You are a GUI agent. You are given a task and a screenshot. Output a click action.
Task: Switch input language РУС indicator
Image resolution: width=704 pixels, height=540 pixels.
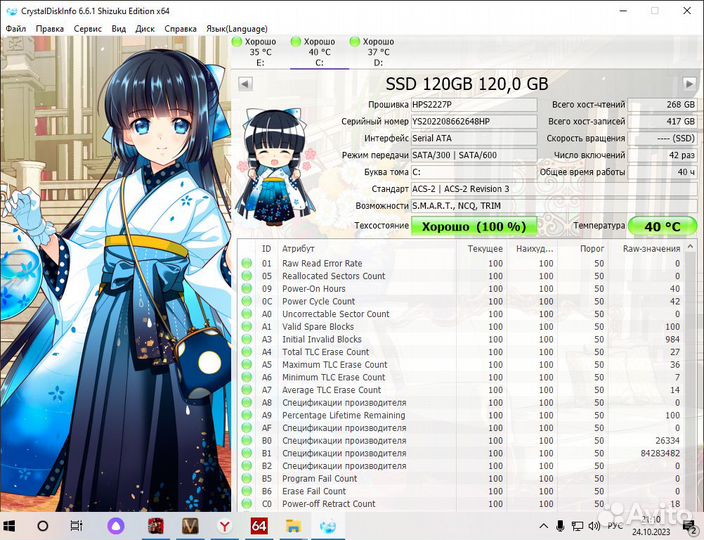tap(615, 526)
